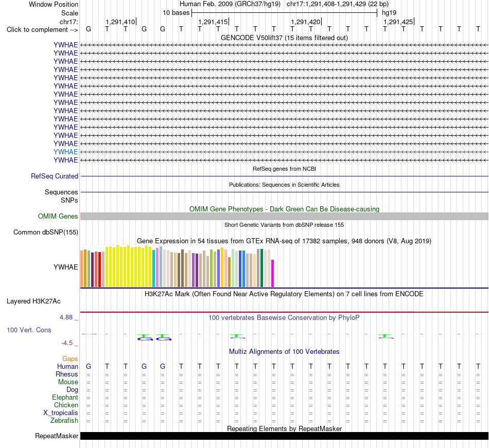Click the black RepeatMasker bar
Viewport: 489px width, 448px height.
click(x=284, y=436)
